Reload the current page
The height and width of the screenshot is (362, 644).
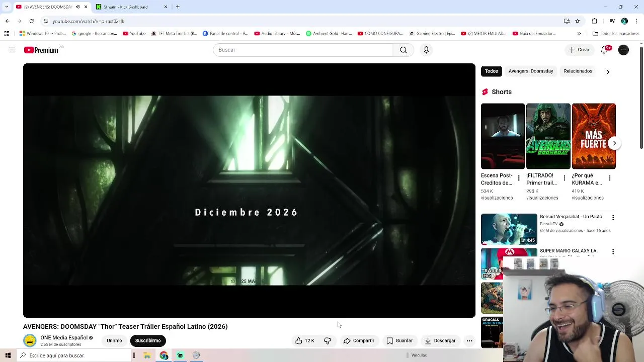coord(31,21)
